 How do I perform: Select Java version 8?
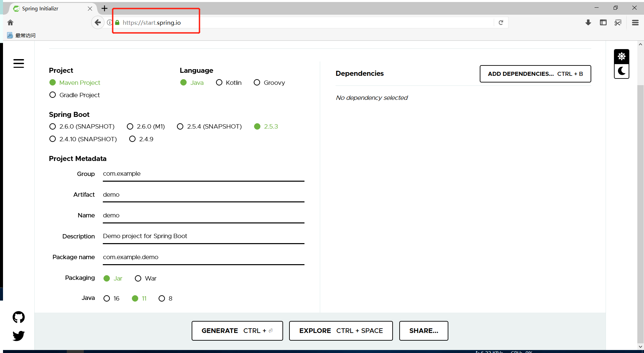tap(166, 299)
